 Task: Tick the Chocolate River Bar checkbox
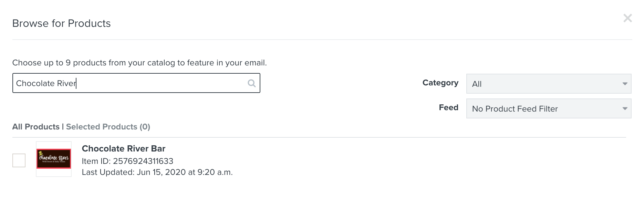coord(19,160)
